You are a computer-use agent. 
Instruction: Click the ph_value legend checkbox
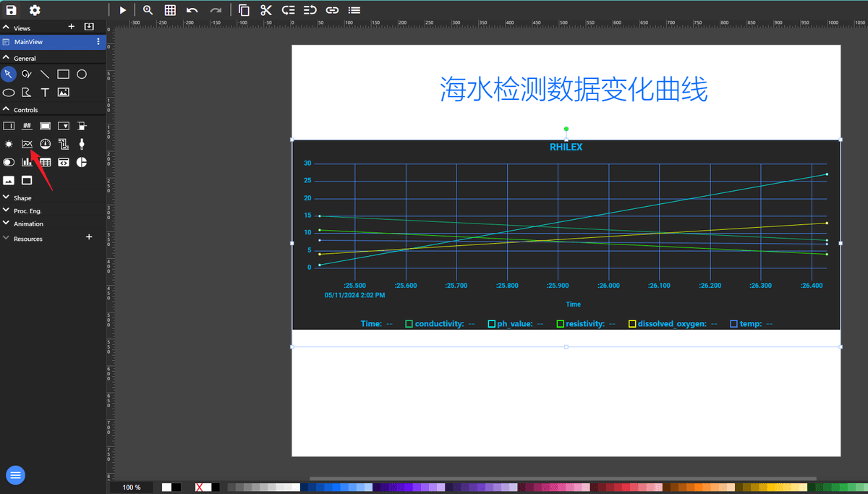492,324
